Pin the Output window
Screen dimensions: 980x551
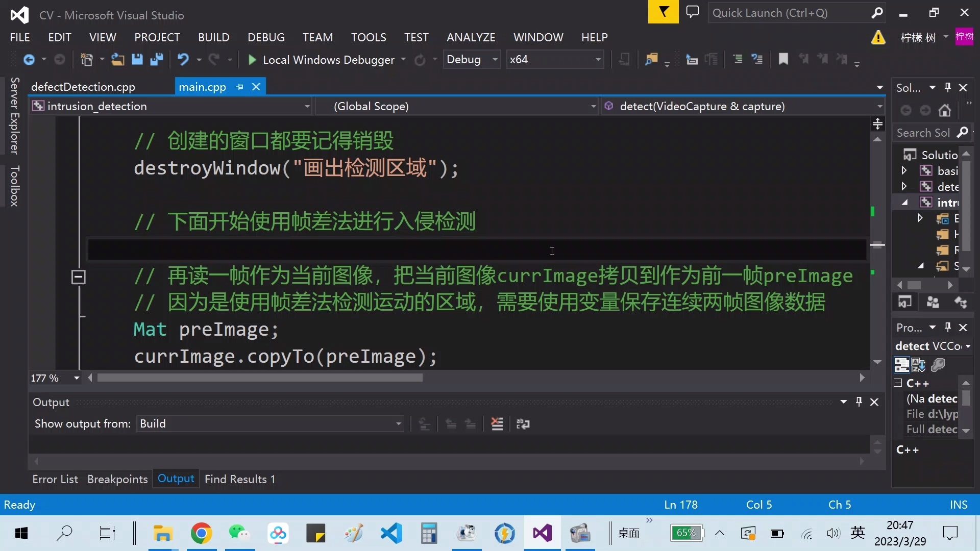[x=860, y=402]
